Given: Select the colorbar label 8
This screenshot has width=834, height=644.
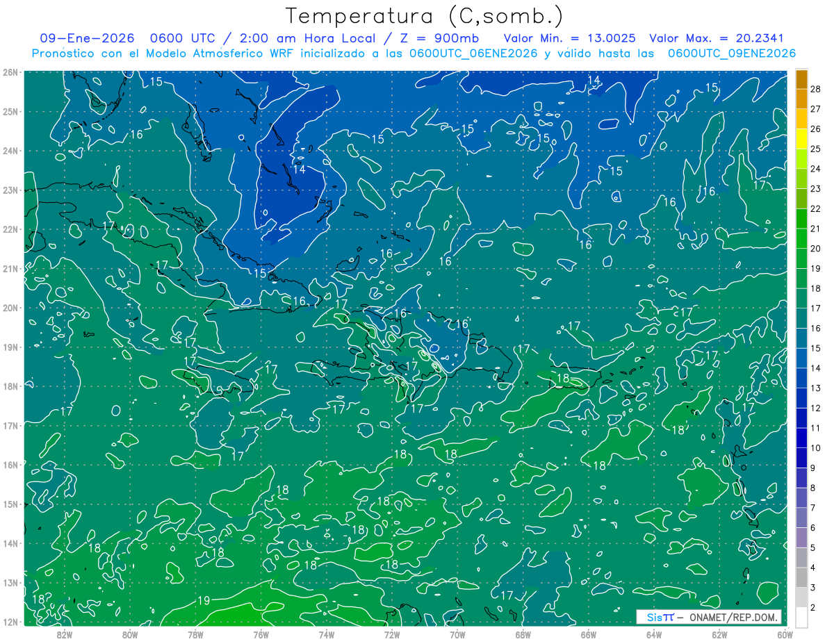Looking at the screenshot, I should coord(812,488).
